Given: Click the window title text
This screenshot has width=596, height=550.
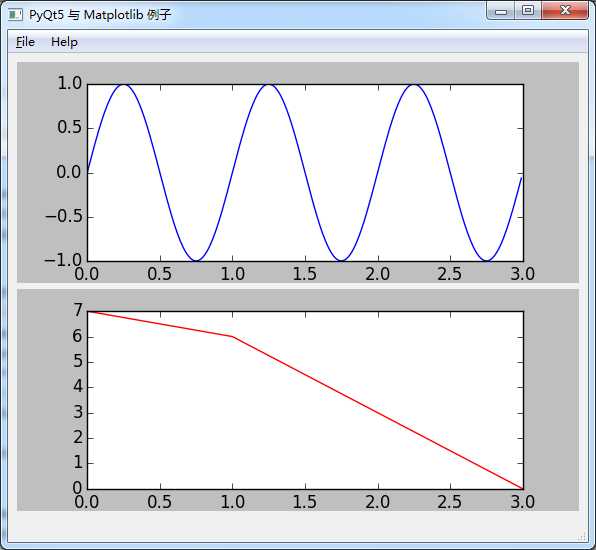Looking at the screenshot, I should pyautogui.click(x=100, y=15).
